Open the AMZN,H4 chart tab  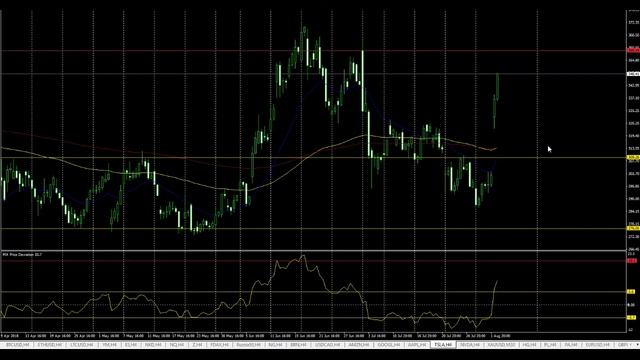(359, 345)
